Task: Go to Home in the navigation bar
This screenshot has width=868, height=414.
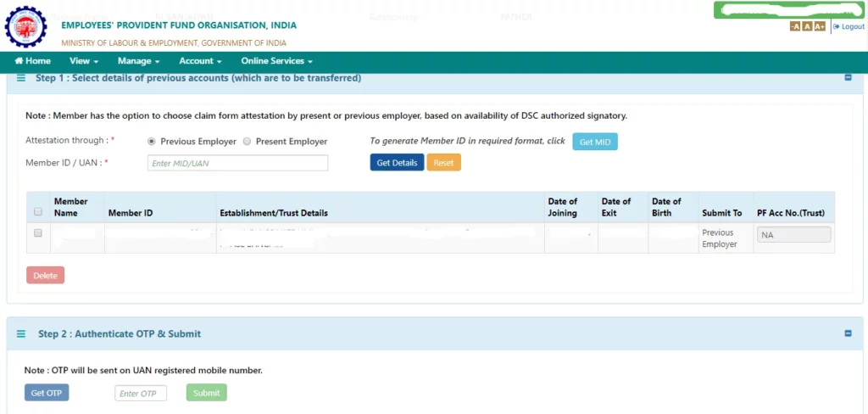Action: point(33,61)
